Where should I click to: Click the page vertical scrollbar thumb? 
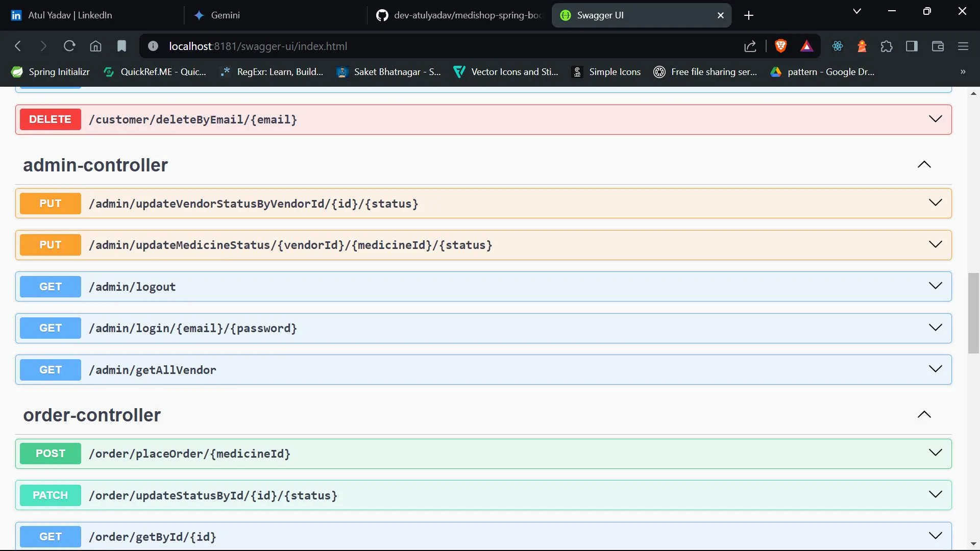pyautogui.click(x=973, y=313)
